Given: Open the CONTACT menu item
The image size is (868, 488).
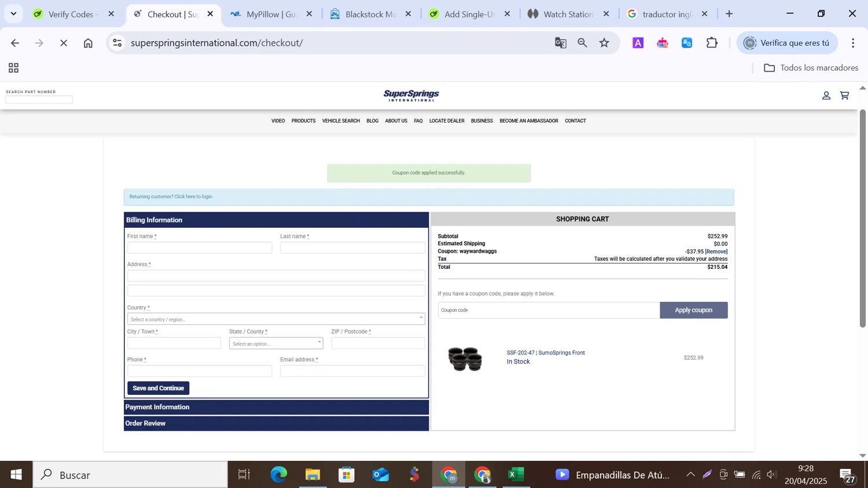Looking at the screenshot, I should [x=575, y=121].
